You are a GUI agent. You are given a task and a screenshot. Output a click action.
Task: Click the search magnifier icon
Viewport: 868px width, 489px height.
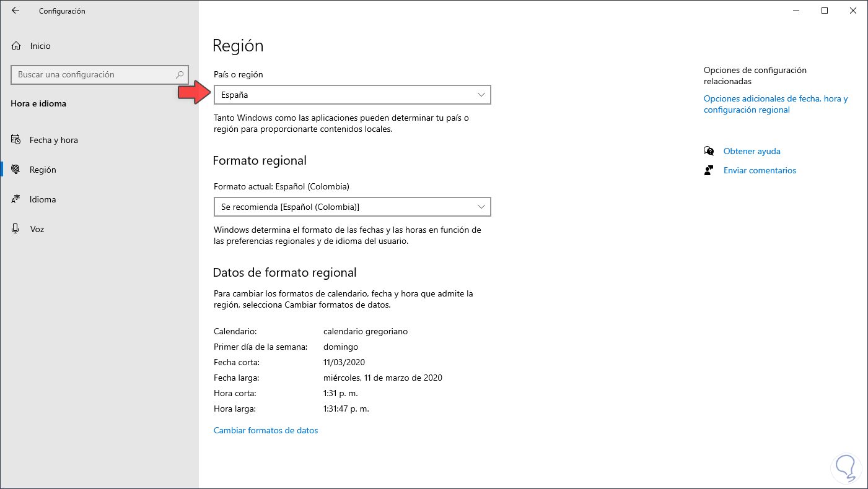[180, 75]
